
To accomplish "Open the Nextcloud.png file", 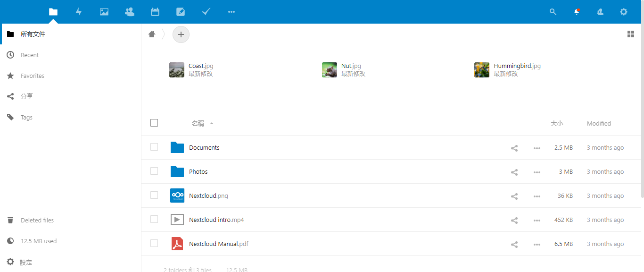I will (x=208, y=195).
